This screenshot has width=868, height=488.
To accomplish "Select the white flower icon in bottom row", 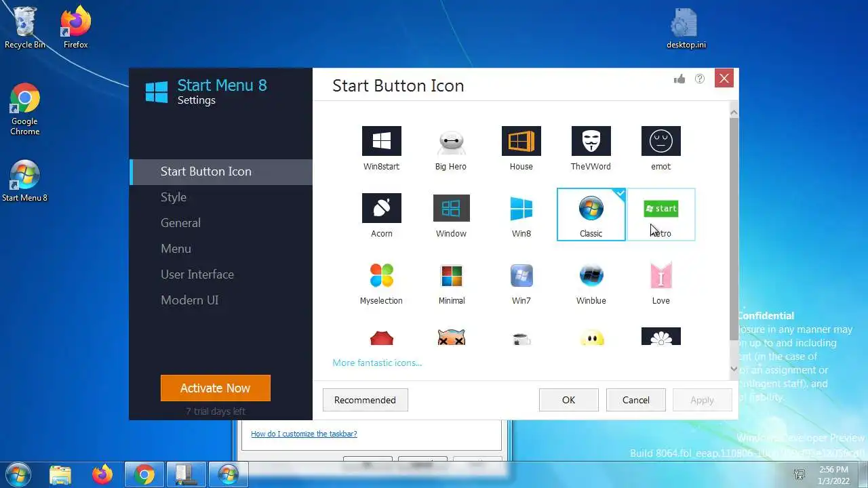I will point(660,337).
